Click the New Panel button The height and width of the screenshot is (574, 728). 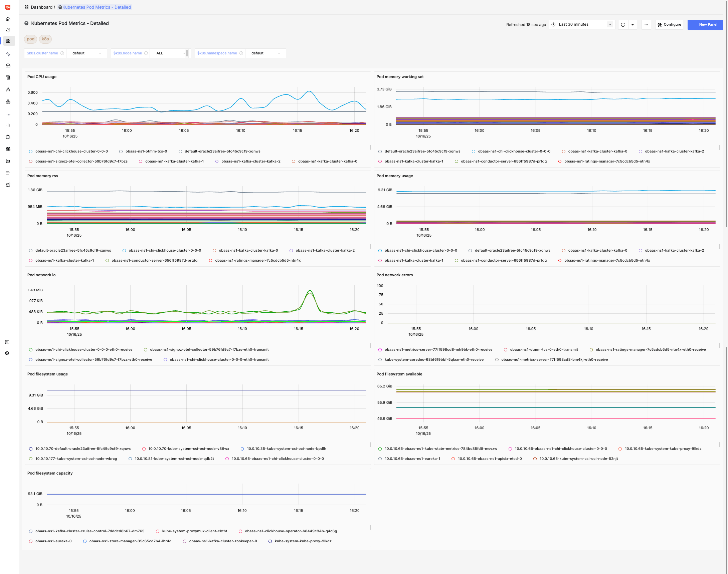click(x=705, y=25)
